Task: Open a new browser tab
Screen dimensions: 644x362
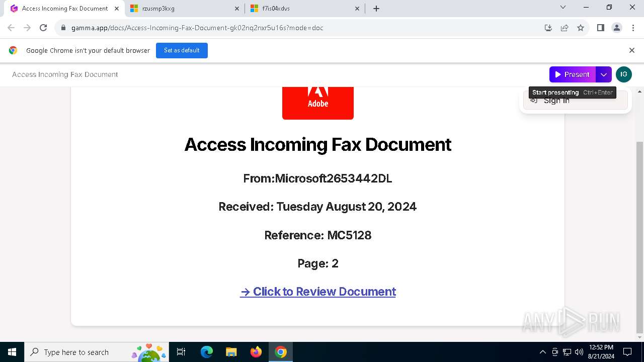Action: [376, 9]
